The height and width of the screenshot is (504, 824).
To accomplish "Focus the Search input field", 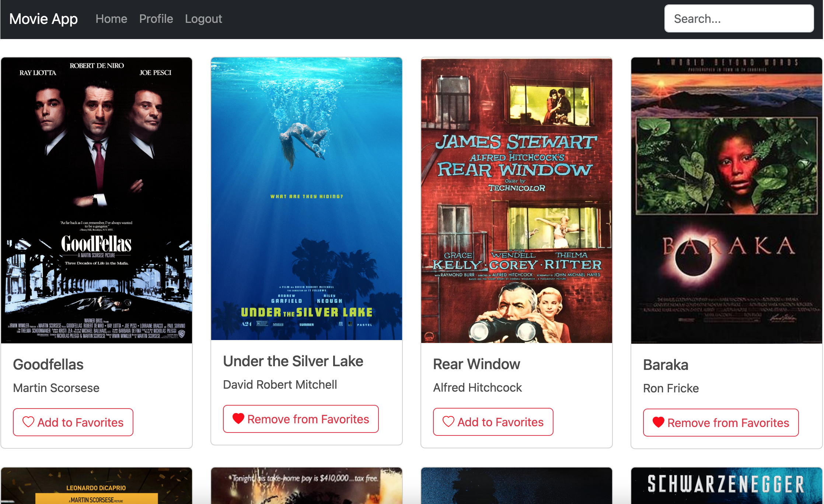I will 739,19.
